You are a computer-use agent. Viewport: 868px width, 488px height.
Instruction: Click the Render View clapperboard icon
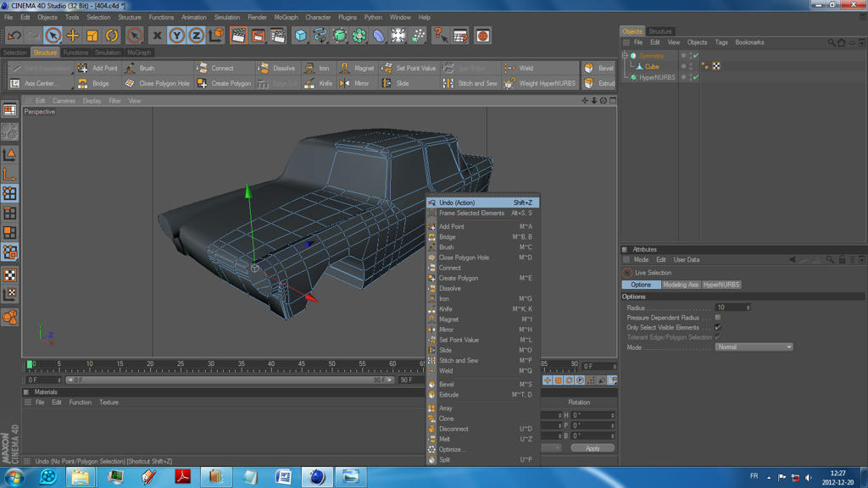click(238, 36)
